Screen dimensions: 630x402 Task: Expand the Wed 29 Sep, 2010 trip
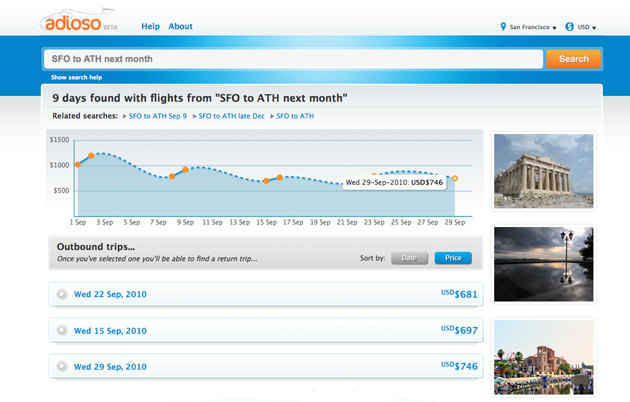pyautogui.click(x=62, y=366)
